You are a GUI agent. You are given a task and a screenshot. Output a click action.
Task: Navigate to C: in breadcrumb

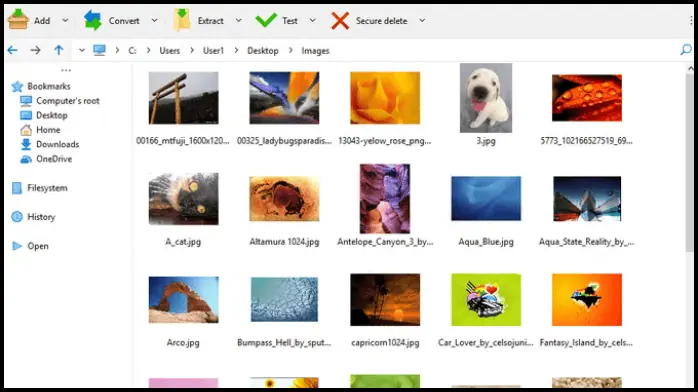click(x=132, y=51)
